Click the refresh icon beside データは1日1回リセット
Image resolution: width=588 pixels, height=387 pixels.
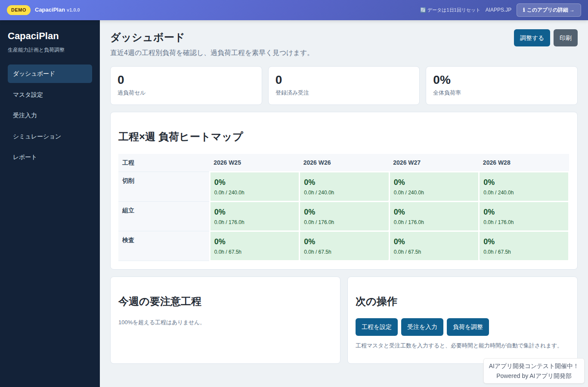423,10
